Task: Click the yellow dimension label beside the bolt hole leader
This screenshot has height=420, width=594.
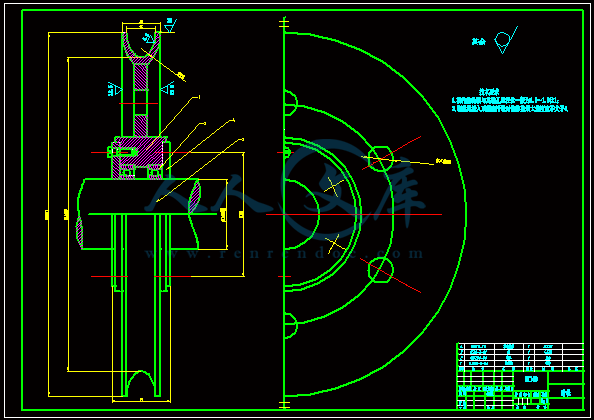Action: coord(443,161)
